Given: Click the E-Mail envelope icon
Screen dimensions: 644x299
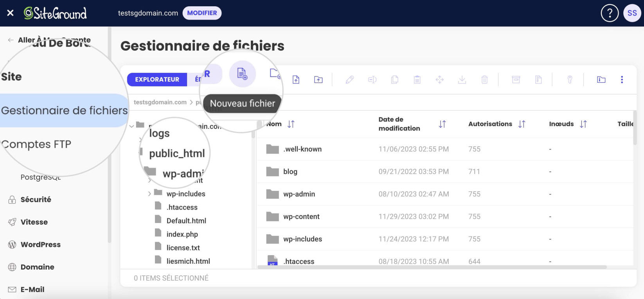Looking at the screenshot, I should 12,290.
